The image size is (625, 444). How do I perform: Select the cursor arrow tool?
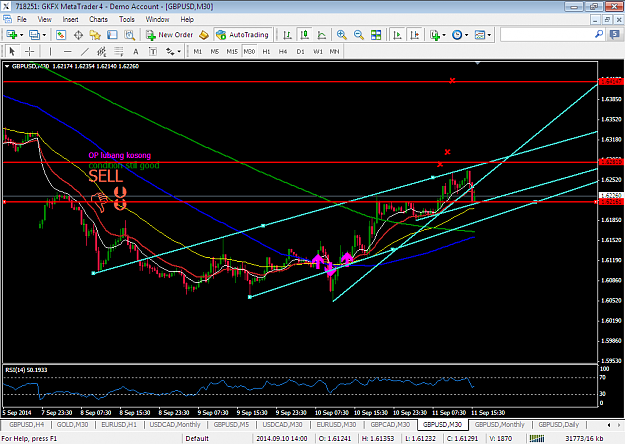coord(12,51)
